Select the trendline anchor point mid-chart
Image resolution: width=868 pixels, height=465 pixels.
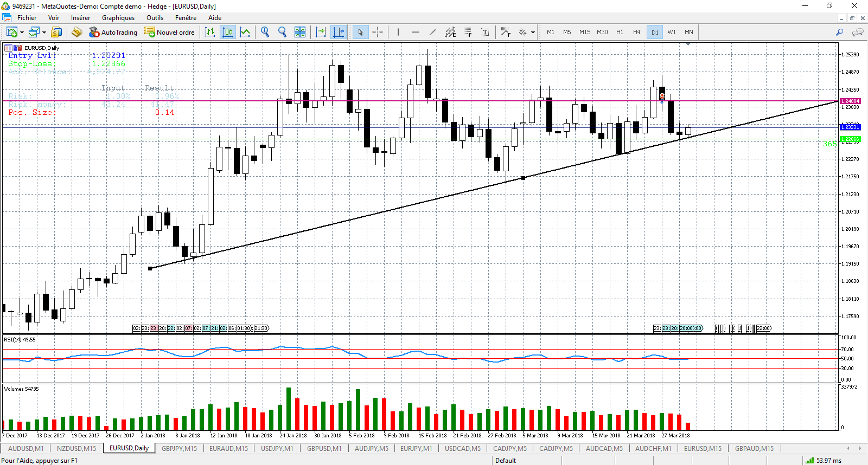(x=523, y=178)
